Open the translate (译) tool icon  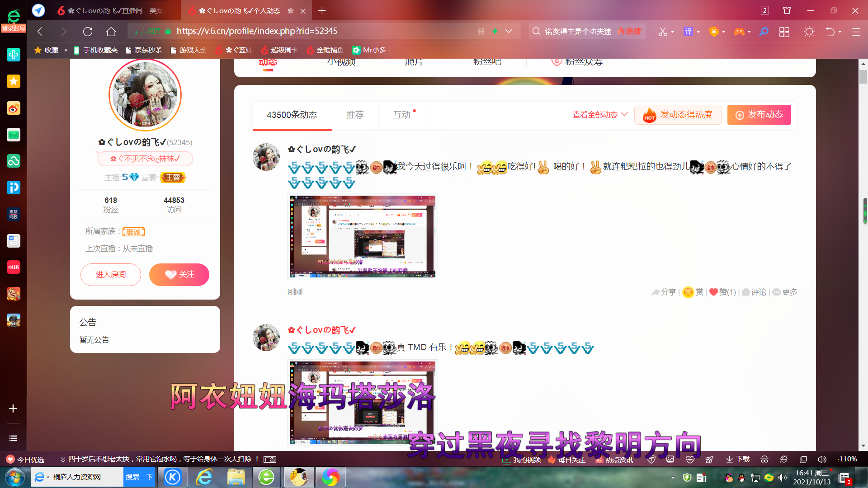[x=688, y=32]
